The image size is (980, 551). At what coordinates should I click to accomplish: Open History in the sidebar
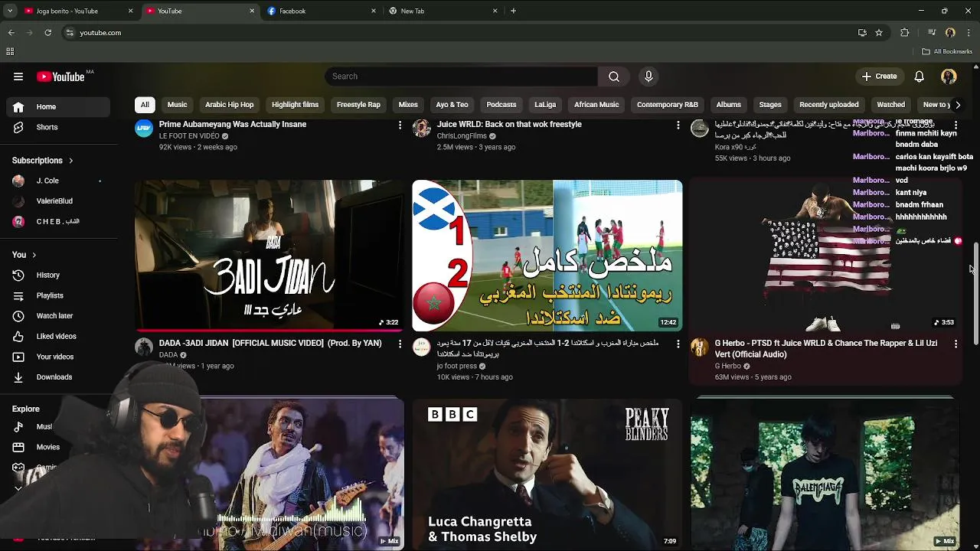tap(57, 275)
